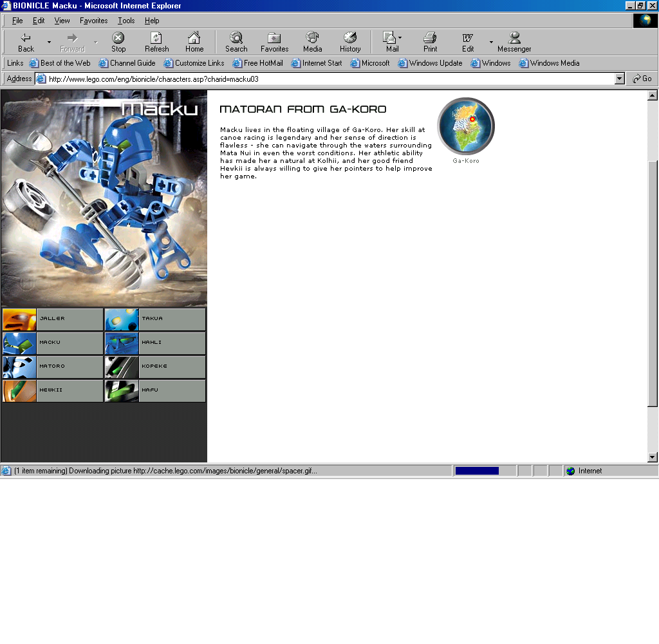Click the HAHLI name button
Screen dimensions: 659x644
(x=172, y=343)
